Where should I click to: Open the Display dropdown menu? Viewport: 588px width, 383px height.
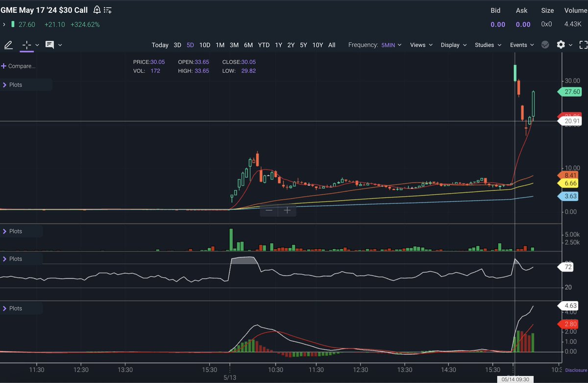click(x=453, y=45)
